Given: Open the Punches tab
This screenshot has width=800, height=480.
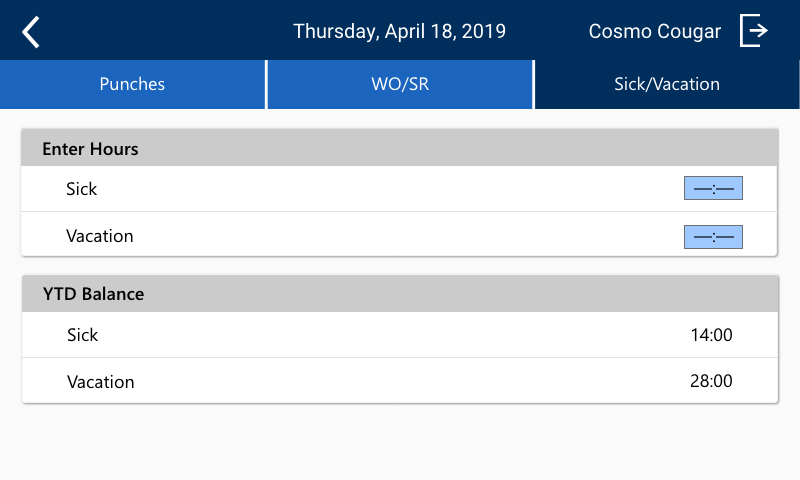Looking at the screenshot, I should pos(132,84).
